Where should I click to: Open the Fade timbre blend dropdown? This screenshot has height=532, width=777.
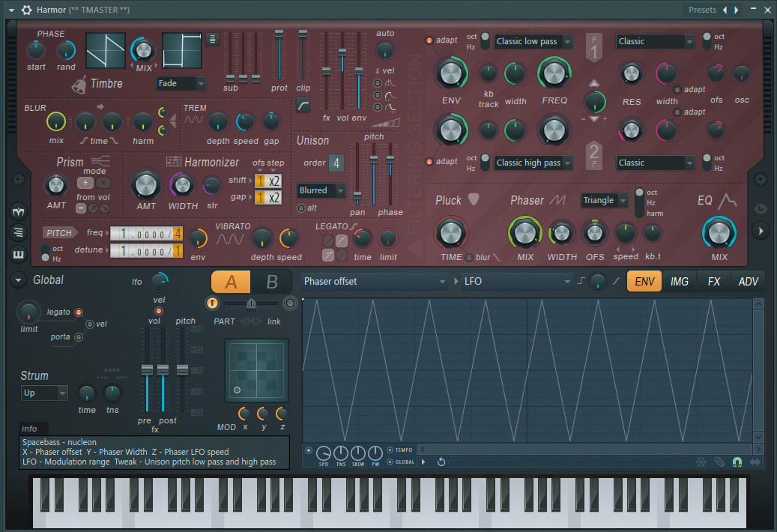pyautogui.click(x=181, y=83)
